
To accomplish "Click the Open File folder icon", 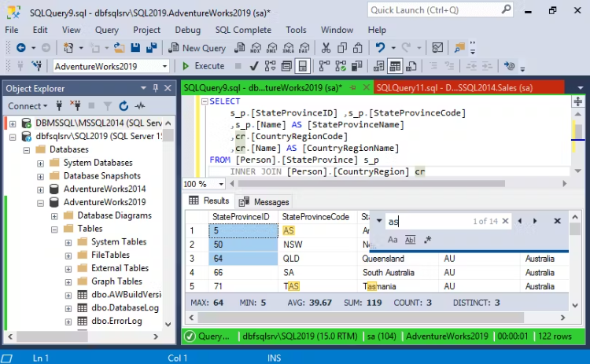I will (120, 48).
